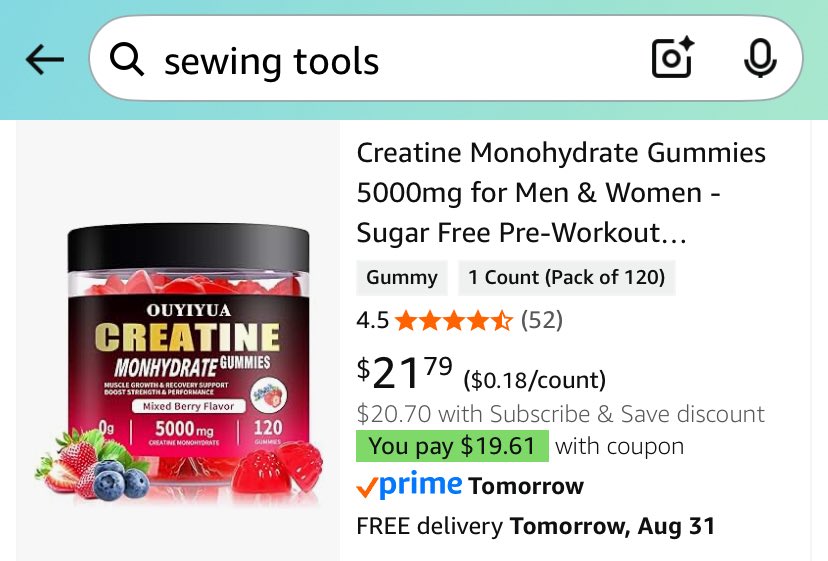828x561 pixels.
Task: Click the Prime 'Tomorrow' delivery label
Action: coord(526,486)
